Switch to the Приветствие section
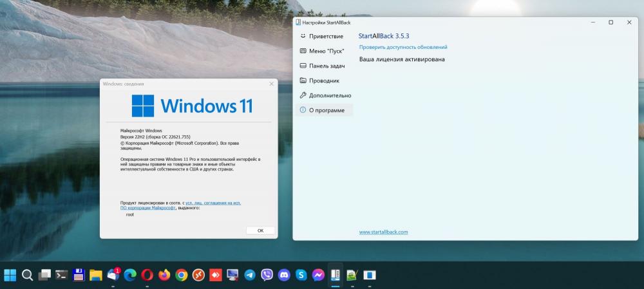Viewport: 644px width, 289px height. pyautogui.click(x=325, y=36)
